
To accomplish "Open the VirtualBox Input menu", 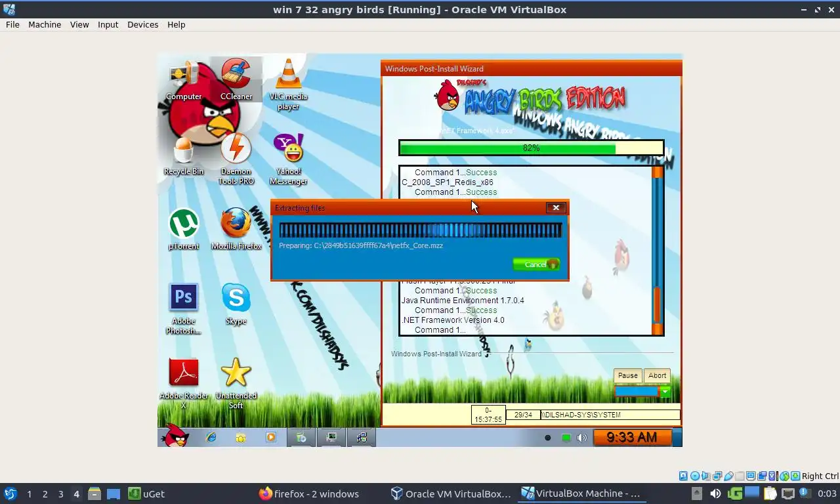I will [x=108, y=24].
